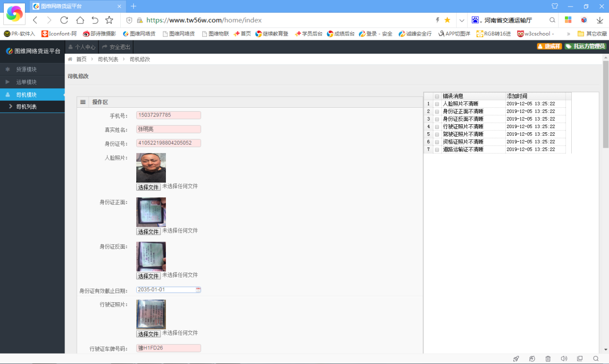The height and width of the screenshot is (364, 609).
Task: Select 司机列表 in the sidebar
Action: click(x=32, y=107)
